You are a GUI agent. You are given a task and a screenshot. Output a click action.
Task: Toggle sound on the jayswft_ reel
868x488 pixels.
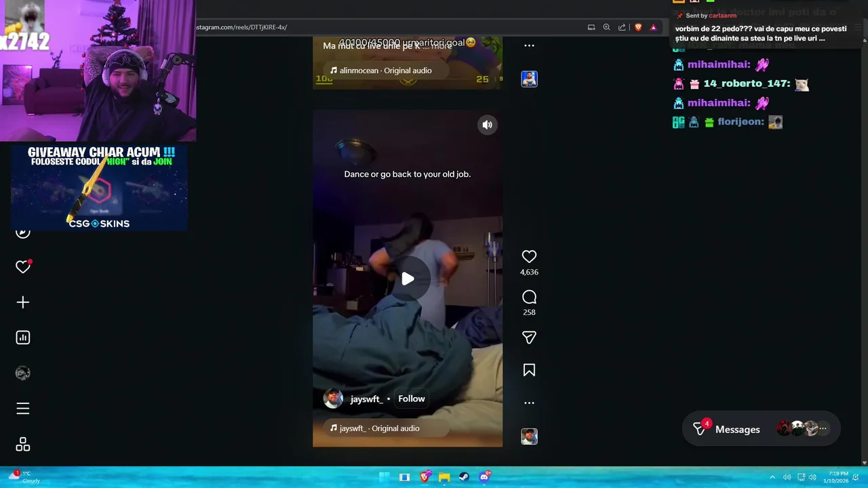[487, 125]
